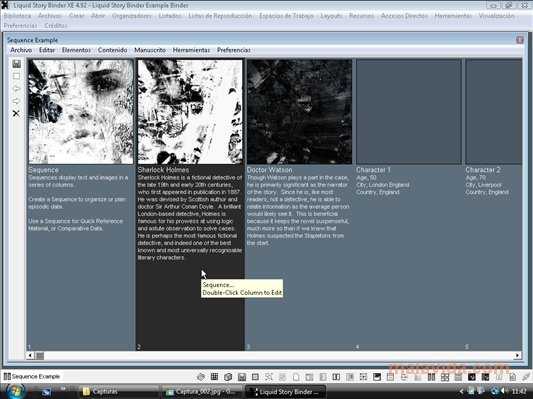Click the pen icon at bottom toolbar's right end
Image resolution: width=533 pixels, height=399 pixels.
pos(526,377)
